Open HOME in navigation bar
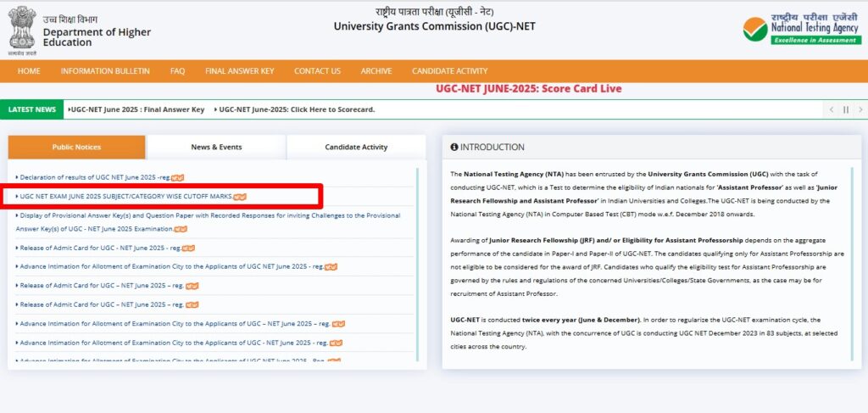This screenshot has height=413, width=868. click(x=29, y=71)
